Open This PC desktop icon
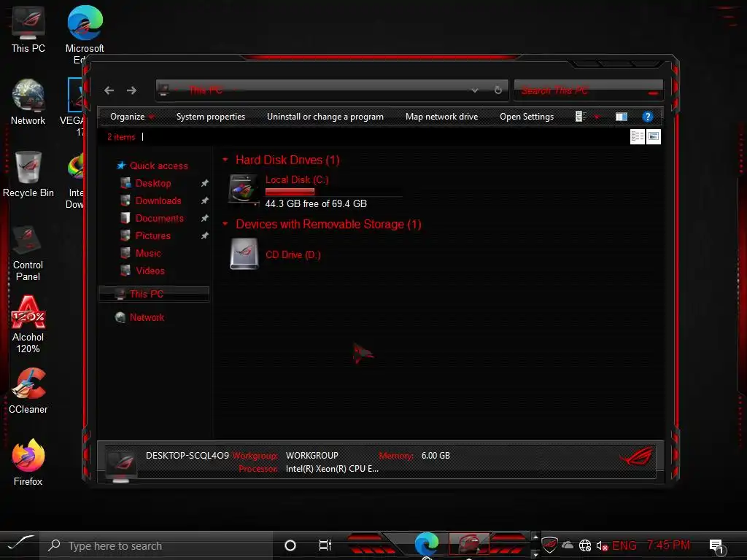The width and height of the screenshot is (747, 560). pos(28,29)
